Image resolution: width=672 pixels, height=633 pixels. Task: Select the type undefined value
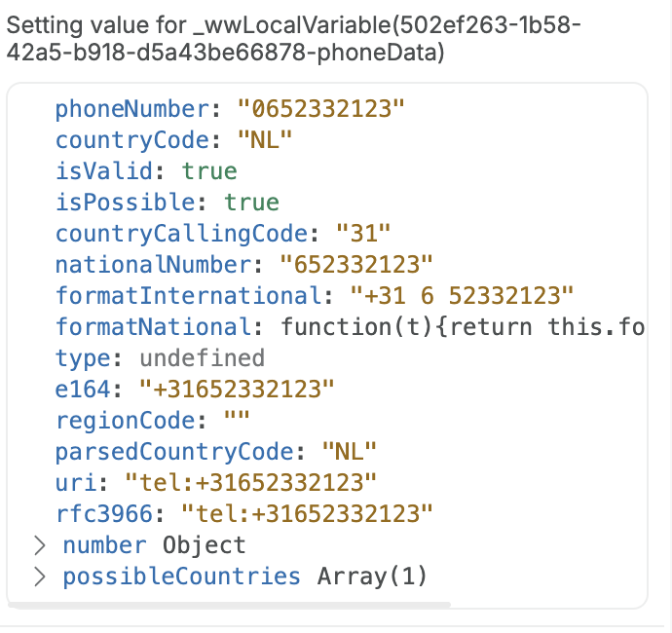[x=202, y=358]
